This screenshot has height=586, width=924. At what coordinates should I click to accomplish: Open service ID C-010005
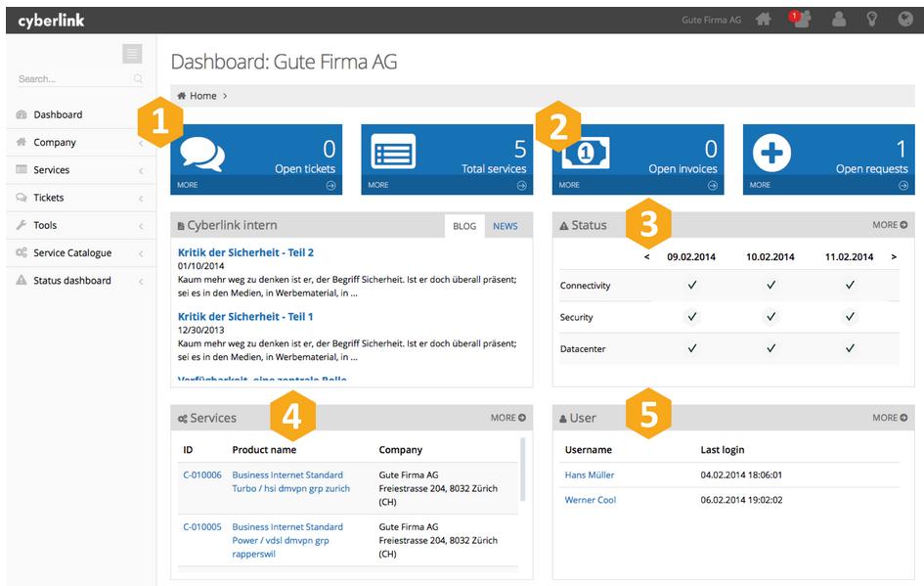point(202,526)
